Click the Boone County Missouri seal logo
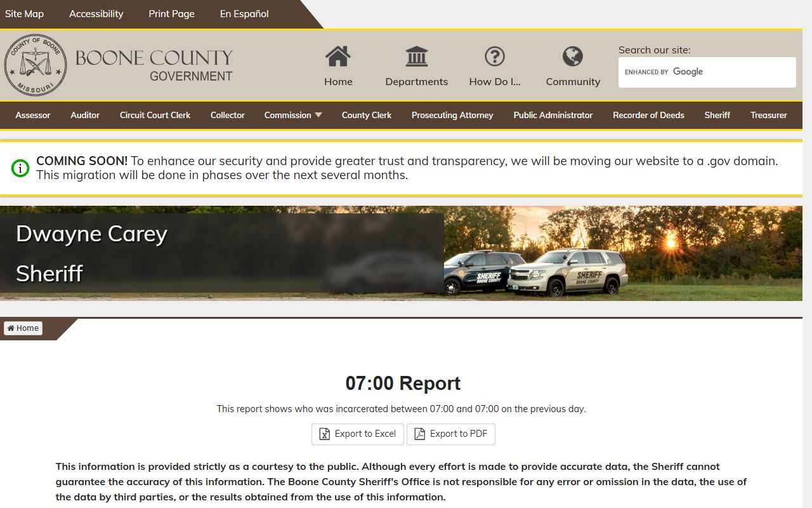 pyautogui.click(x=36, y=65)
